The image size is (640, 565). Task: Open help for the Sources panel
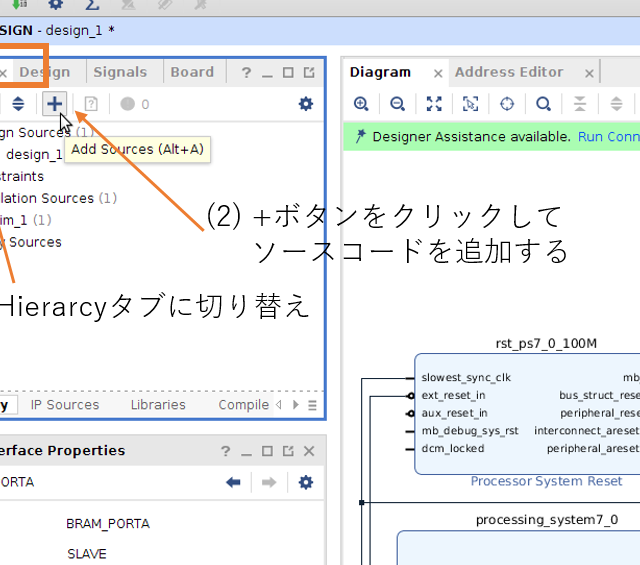coord(245,73)
